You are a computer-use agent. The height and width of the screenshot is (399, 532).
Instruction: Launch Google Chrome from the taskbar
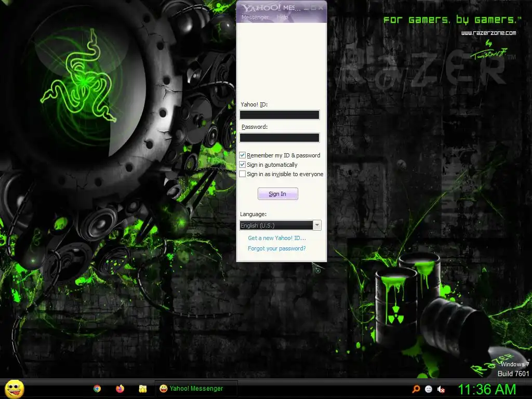pyautogui.click(x=97, y=389)
